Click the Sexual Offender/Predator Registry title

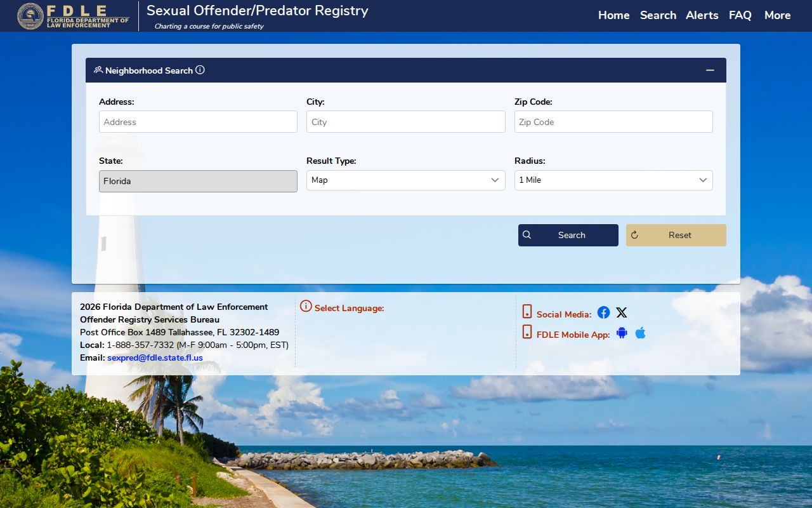point(257,11)
